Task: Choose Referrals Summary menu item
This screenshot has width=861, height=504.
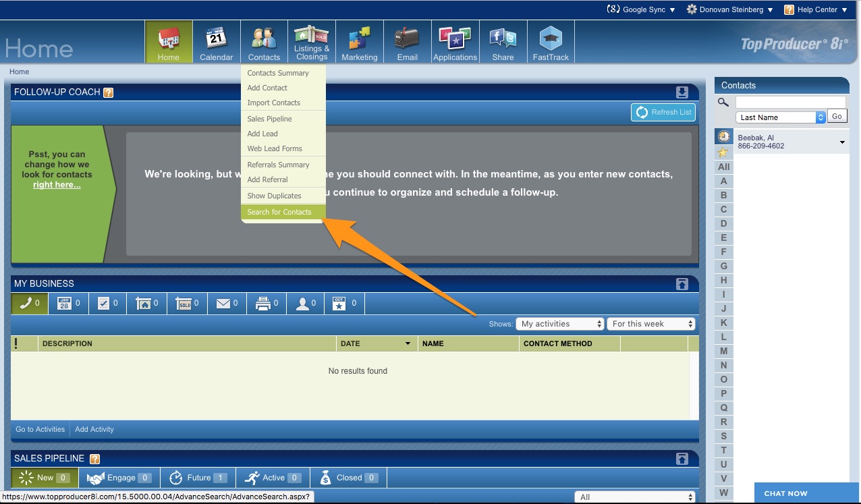Action: click(x=278, y=165)
